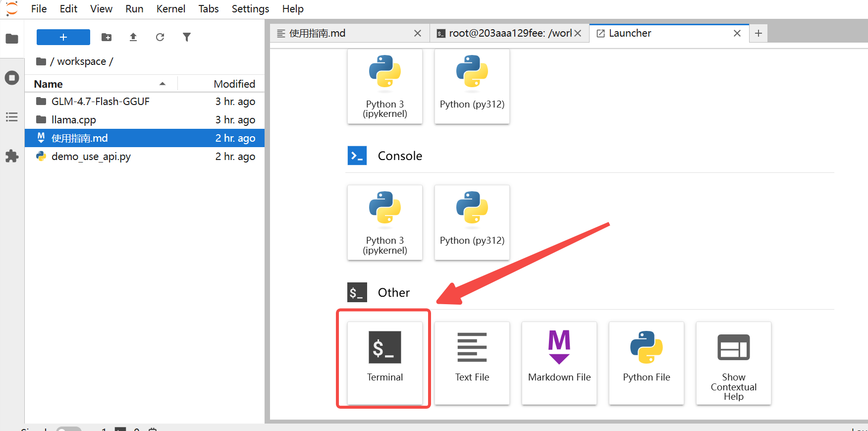Open the Kernel menu
Image resolution: width=868 pixels, height=431 pixels.
[x=170, y=9]
